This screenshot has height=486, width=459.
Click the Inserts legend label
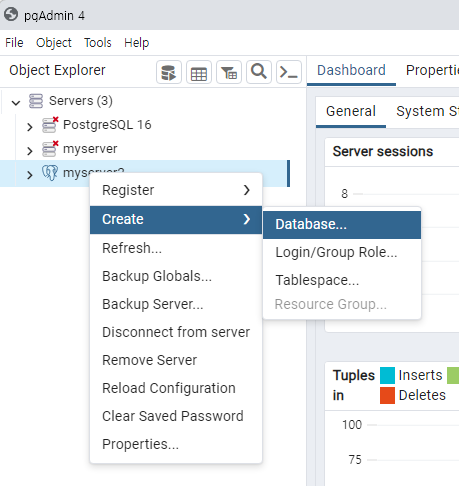(x=420, y=375)
